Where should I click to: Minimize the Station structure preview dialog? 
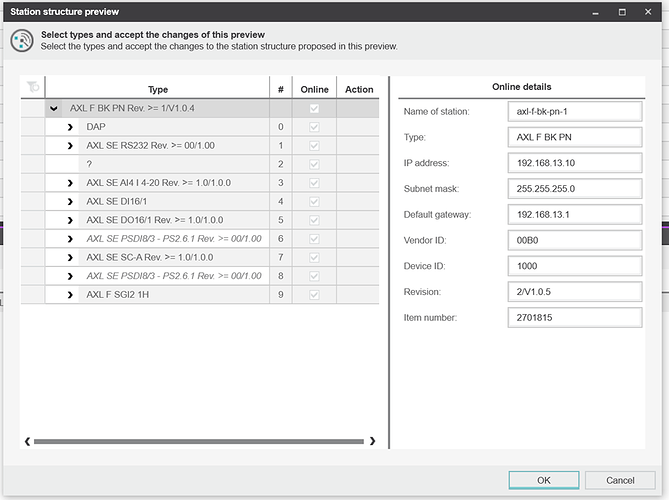[x=594, y=12]
